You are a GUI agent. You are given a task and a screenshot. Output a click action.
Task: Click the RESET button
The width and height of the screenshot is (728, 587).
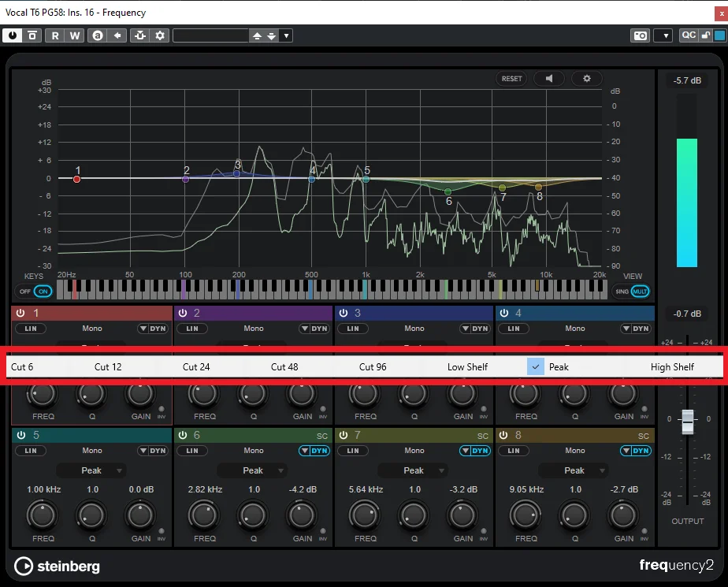pos(511,79)
